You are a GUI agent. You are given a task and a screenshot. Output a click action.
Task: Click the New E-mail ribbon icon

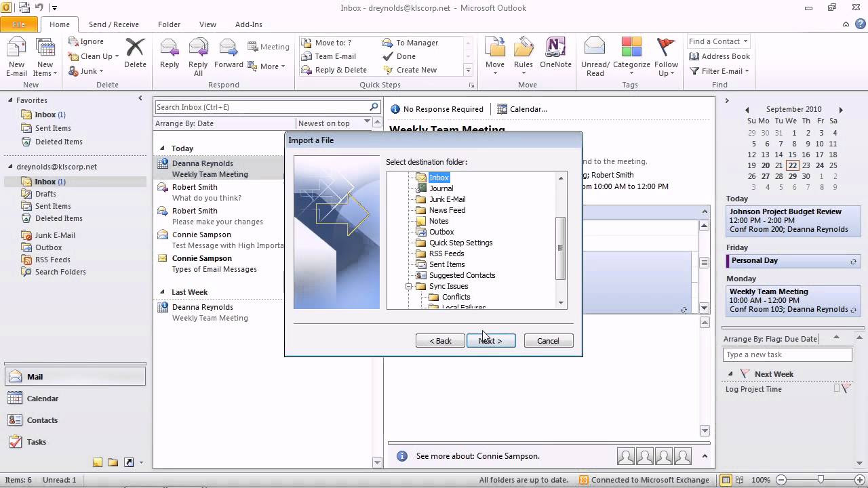pos(16,58)
